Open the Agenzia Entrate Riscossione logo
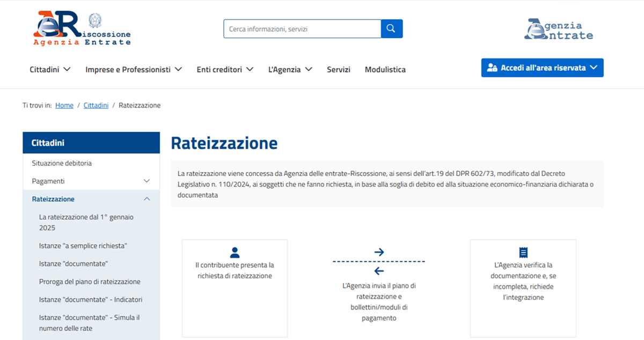Image resolution: width=644 pixels, height=340 pixels. [x=82, y=28]
